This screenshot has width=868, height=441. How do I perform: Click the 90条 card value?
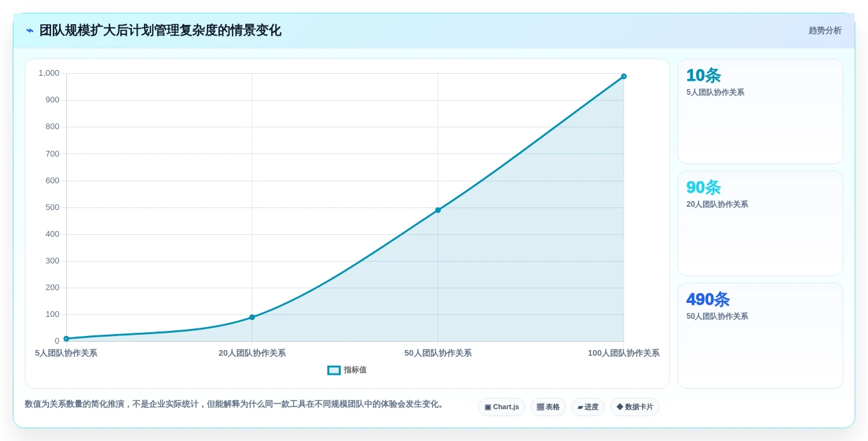point(704,188)
